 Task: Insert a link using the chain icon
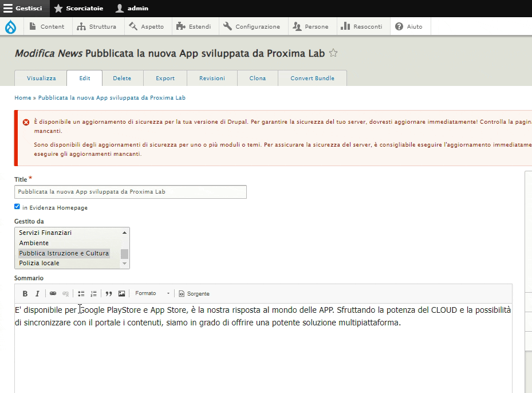pyautogui.click(x=53, y=294)
